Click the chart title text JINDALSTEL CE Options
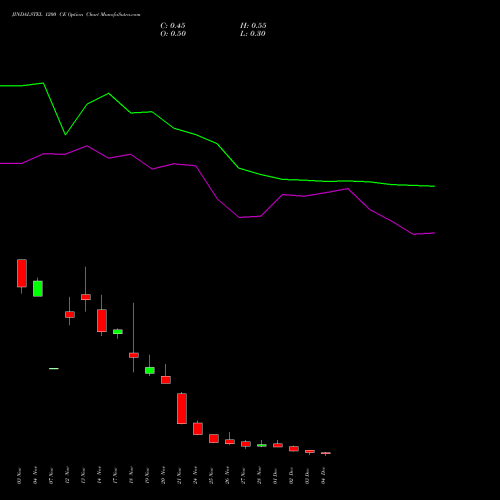500x500 pixels. click(76, 15)
